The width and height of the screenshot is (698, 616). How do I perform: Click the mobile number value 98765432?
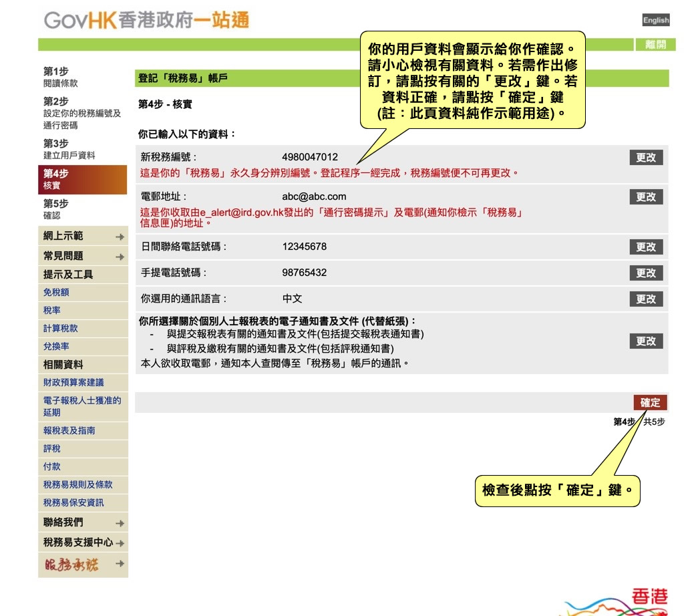305,273
